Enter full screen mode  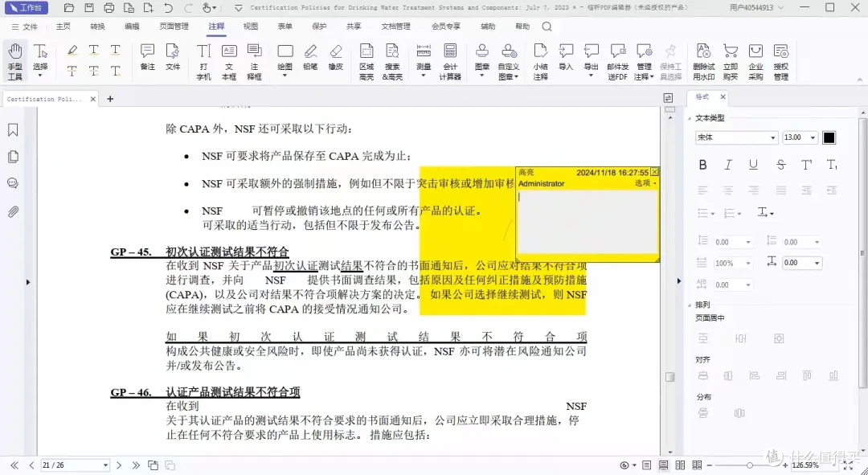click(x=848, y=465)
